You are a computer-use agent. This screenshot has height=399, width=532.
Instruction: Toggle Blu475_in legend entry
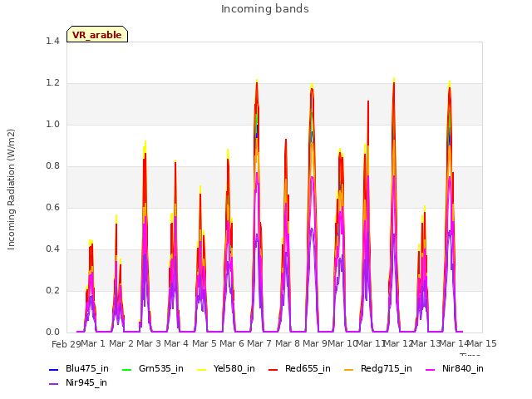pyautogui.click(x=79, y=368)
